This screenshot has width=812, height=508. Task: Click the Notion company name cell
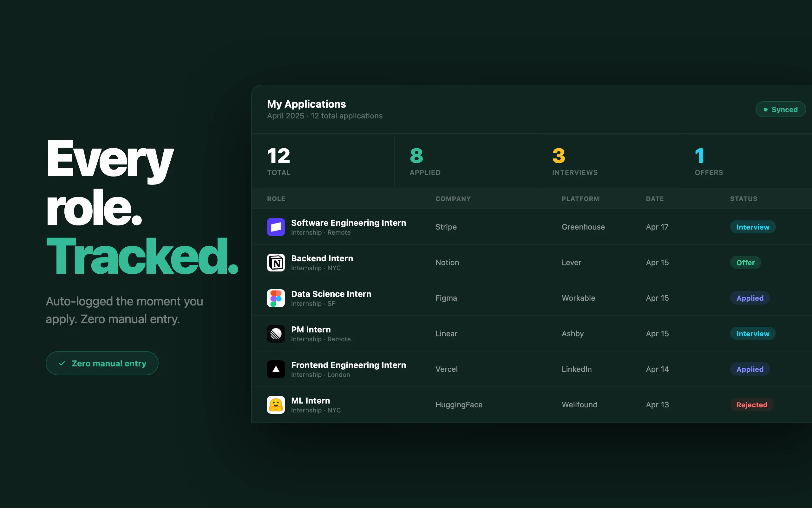click(x=447, y=262)
